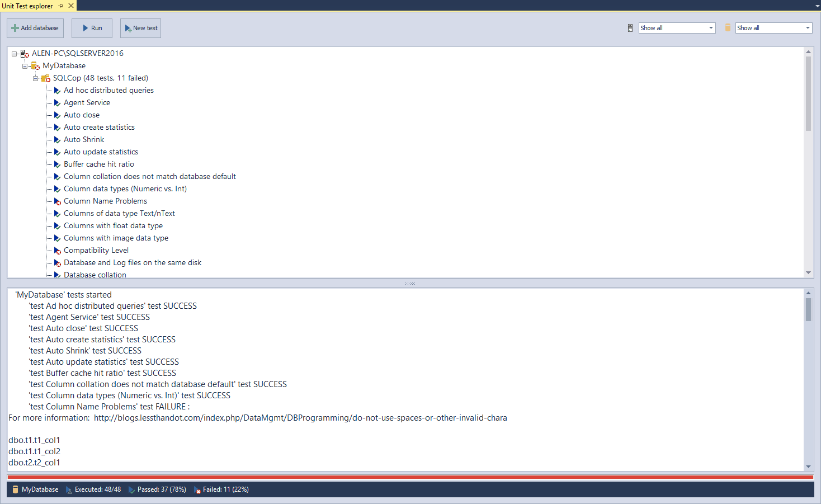The height and width of the screenshot is (504, 821).
Task: Click the Columns of data type Text/nText icon
Action: [x=57, y=214]
